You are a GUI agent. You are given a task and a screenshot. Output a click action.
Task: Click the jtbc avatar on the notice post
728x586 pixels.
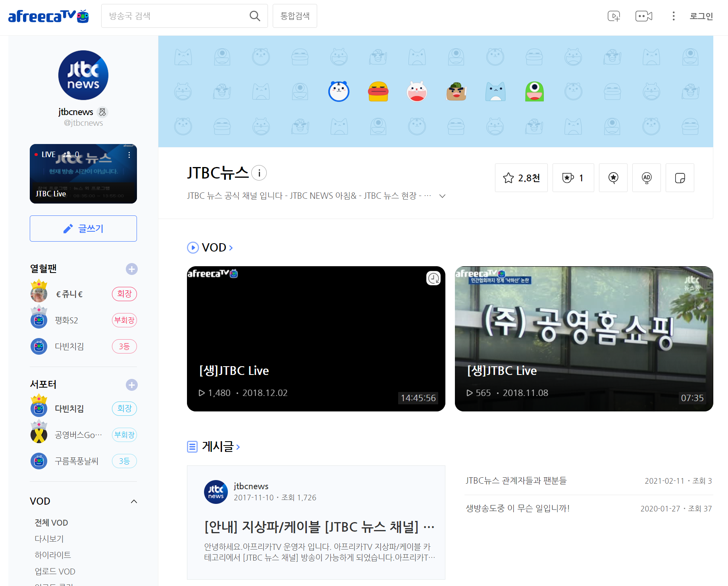(x=216, y=492)
